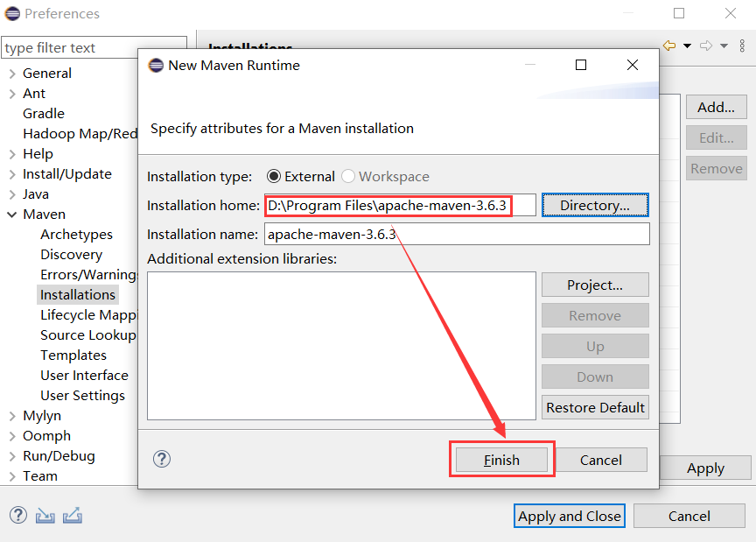Image resolution: width=756 pixels, height=542 pixels.
Task: Click the Installation name field
Action: coord(457,234)
